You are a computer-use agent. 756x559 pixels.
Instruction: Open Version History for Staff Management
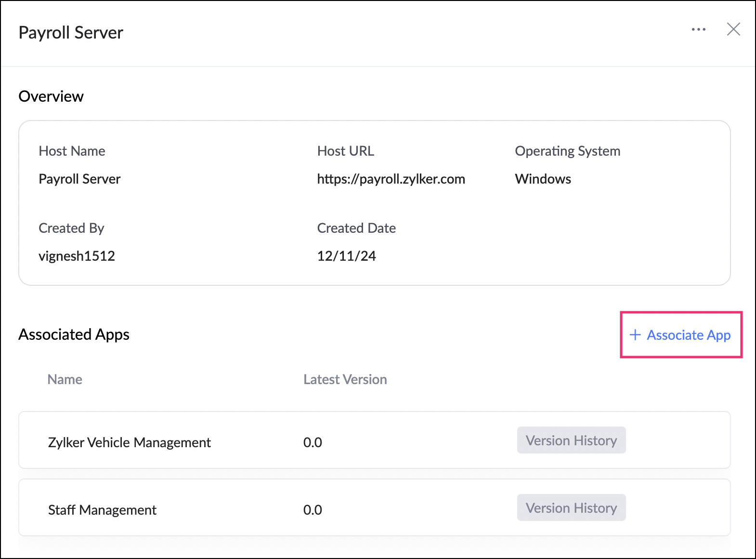point(571,508)
